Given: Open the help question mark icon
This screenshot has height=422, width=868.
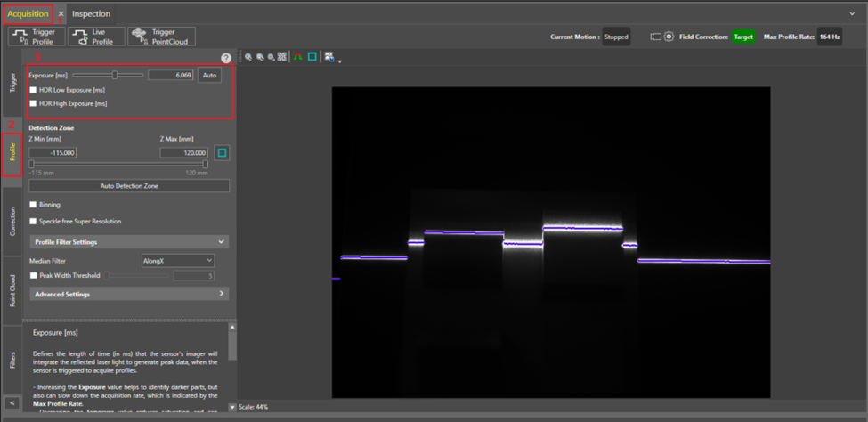Looking at the screenshot, I should (226, 58).
